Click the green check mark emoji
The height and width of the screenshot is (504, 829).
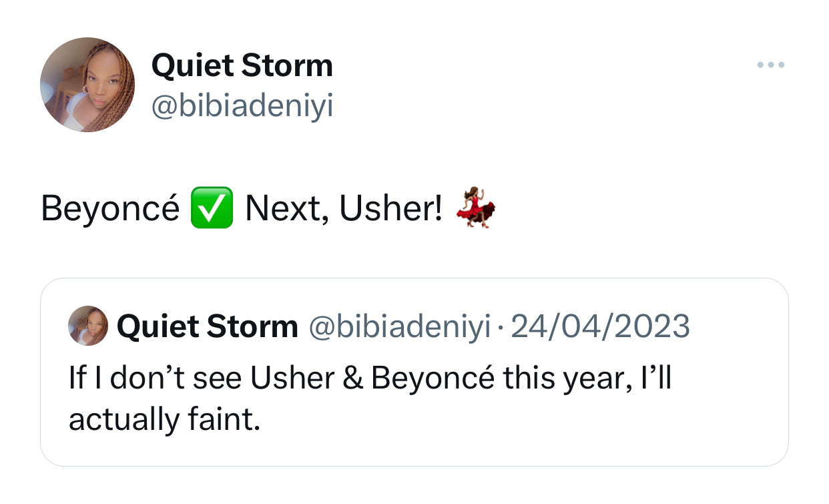pyautogui.click(x=212, y=208)
